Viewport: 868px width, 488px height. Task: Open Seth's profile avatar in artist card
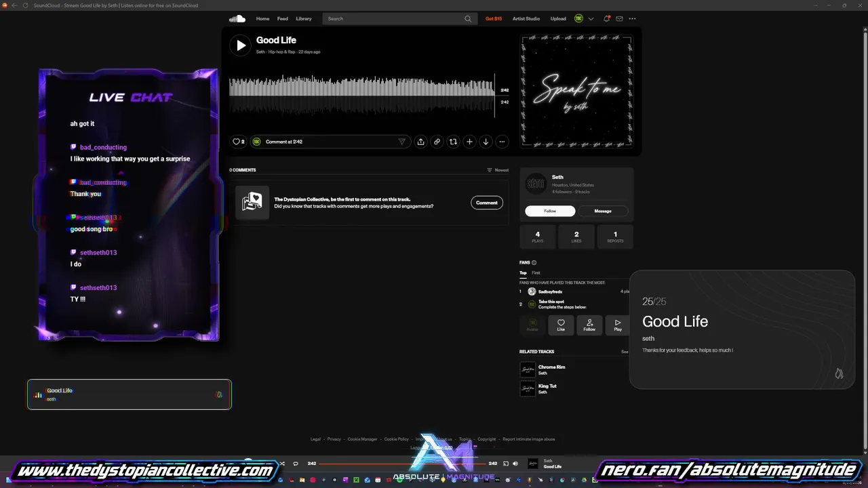pyautogui.click(x=536, y=184)
